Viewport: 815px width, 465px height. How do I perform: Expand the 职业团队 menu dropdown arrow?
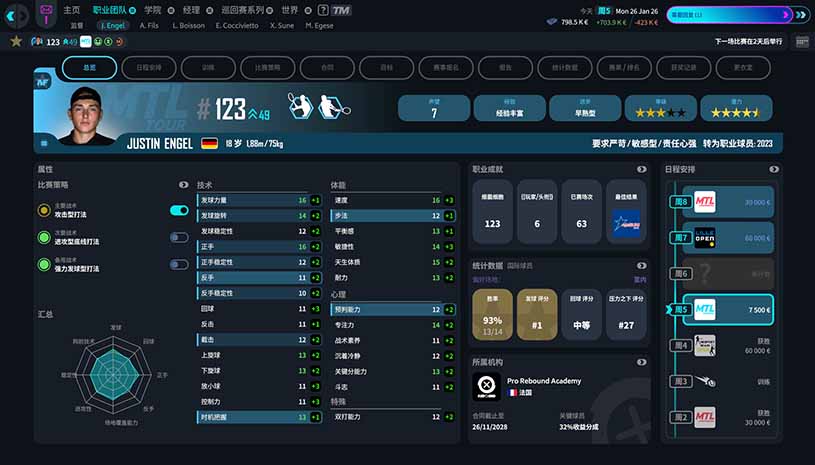coord(133,10)
